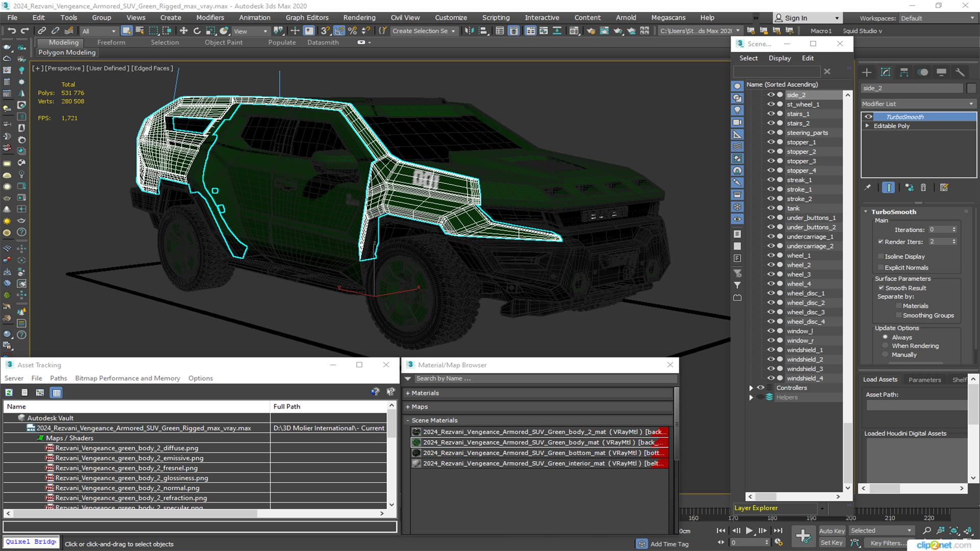This screenshot has height=551, width=980.
Task: Open Render Setup teapot icon
Action: [x=591, y=31]
